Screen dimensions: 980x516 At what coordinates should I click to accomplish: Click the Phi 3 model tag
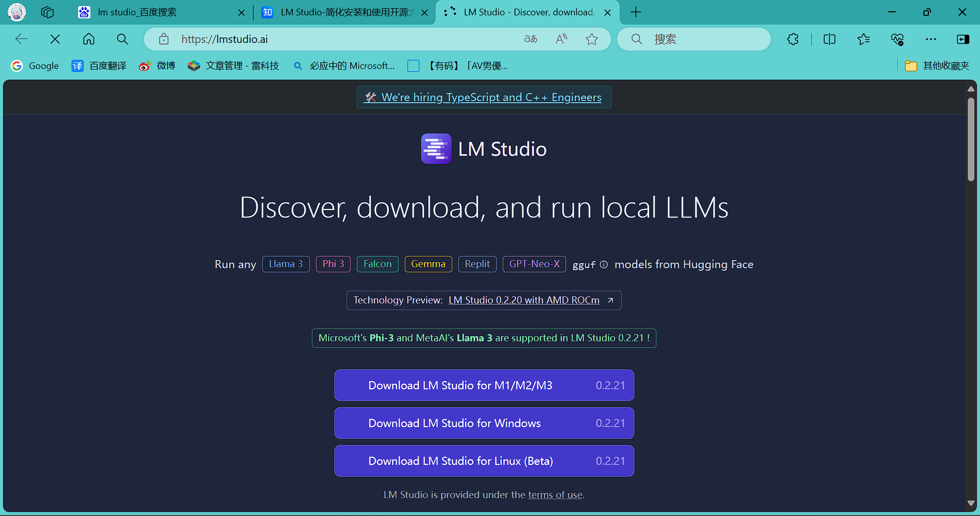click(333, 264)
